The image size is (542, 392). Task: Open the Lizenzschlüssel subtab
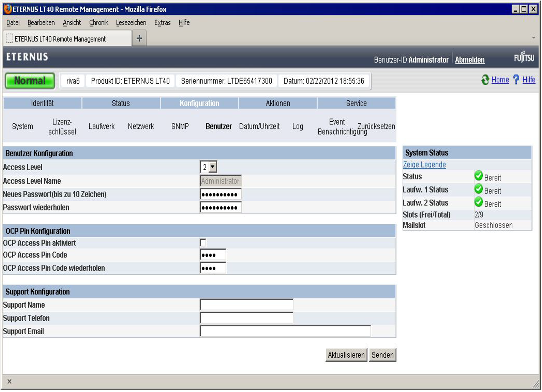(x=62, y=126)
